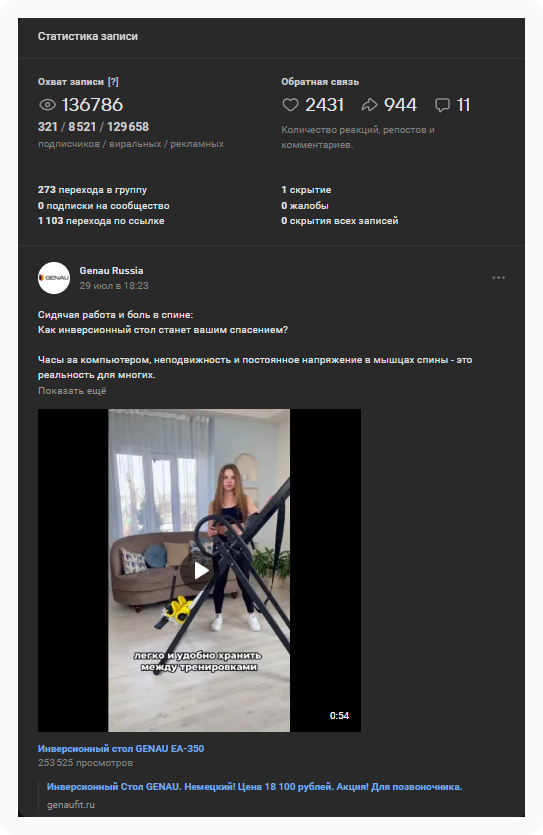Viewport: 543px width, 835px height.
Task: Click the 2431 reactions count
Action: 324,105
